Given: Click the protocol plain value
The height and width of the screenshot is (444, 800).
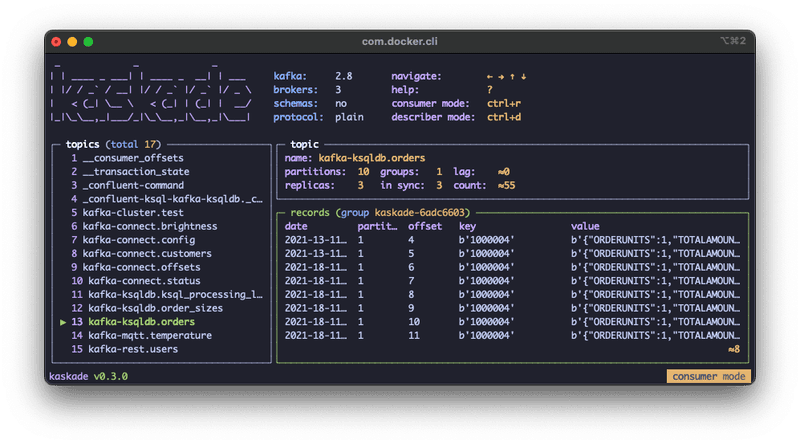Looking at the screenshot, I should pos(349,117).
